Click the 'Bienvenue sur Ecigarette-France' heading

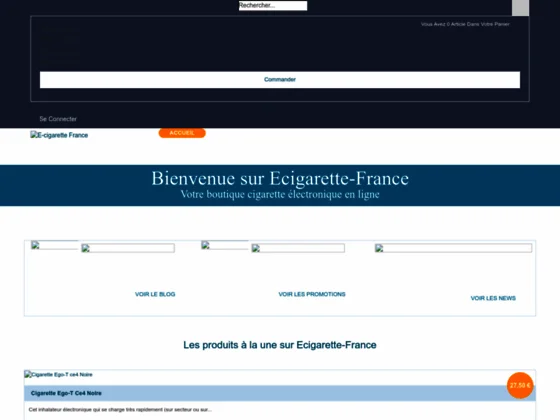point(280,178)
